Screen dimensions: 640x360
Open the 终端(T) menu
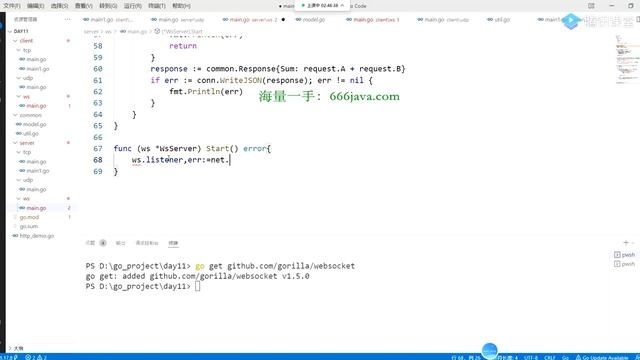point(157,6)
